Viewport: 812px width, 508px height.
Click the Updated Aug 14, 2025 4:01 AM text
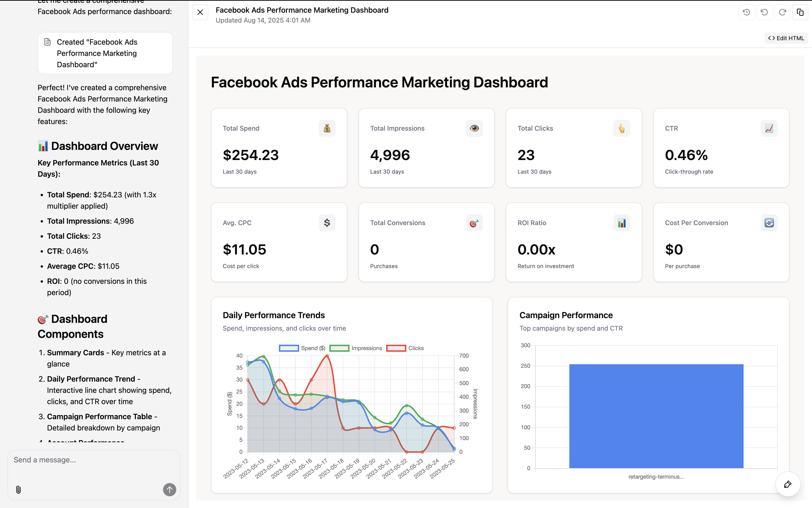(263, 20)
